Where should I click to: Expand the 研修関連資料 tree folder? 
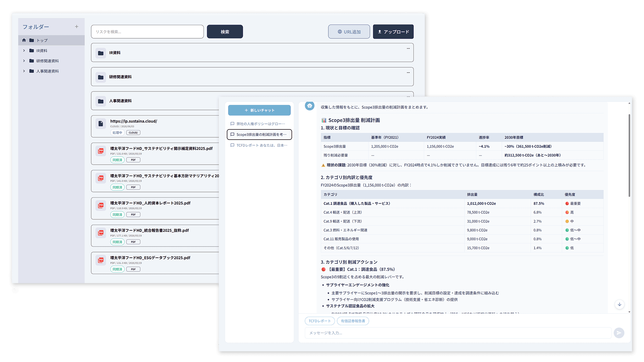tap(24, 61)
